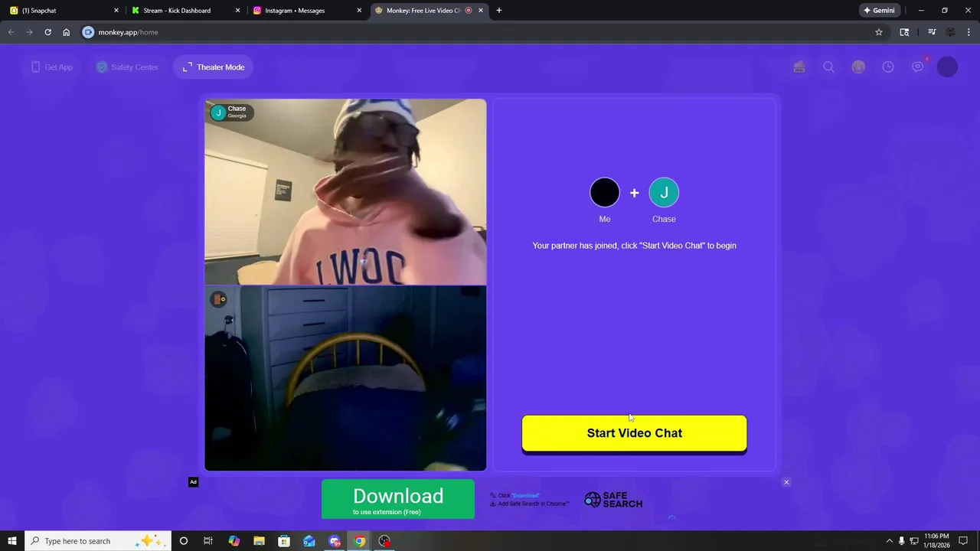Expand the system tray hidden icons chevron
Viewport: 980px width, 551px height.
889,541
